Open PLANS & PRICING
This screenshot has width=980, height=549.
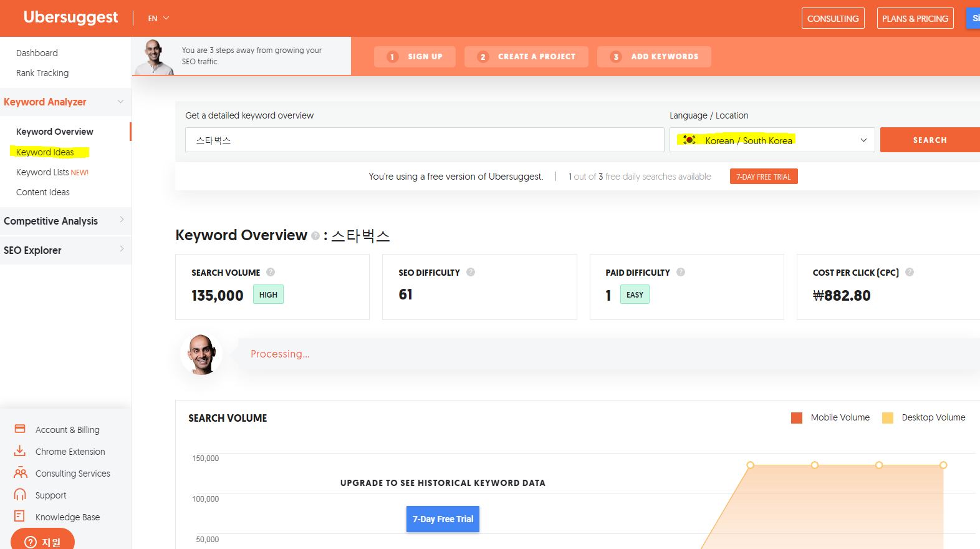(915, 19)
